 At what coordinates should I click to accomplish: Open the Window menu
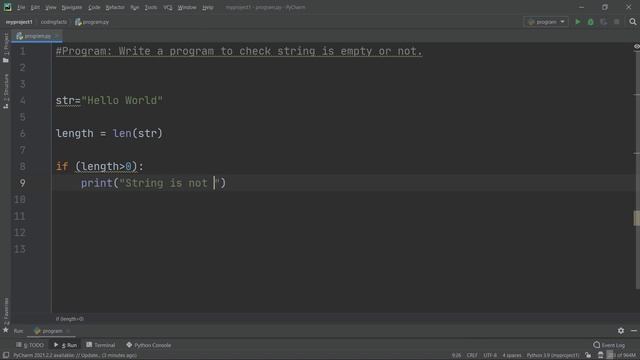[x=187, y=7]
